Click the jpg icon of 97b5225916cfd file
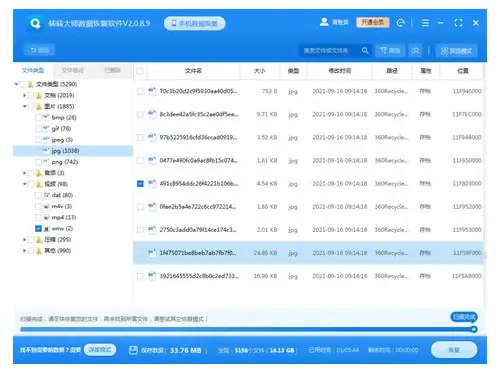 pos(152,137)
